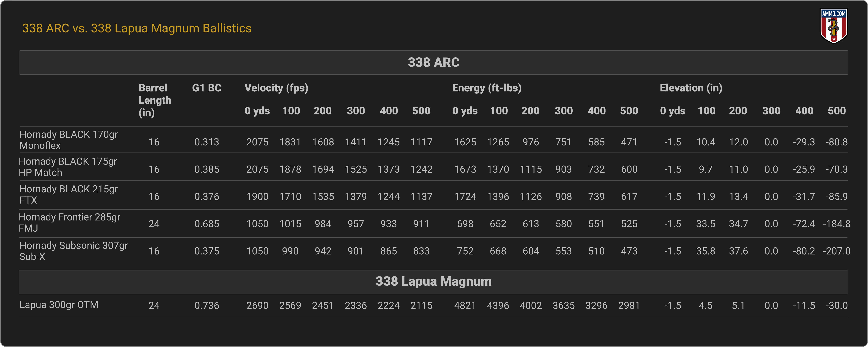868x347 pixels.
Task: Click energy value 1673
Action: pos(465,169)
